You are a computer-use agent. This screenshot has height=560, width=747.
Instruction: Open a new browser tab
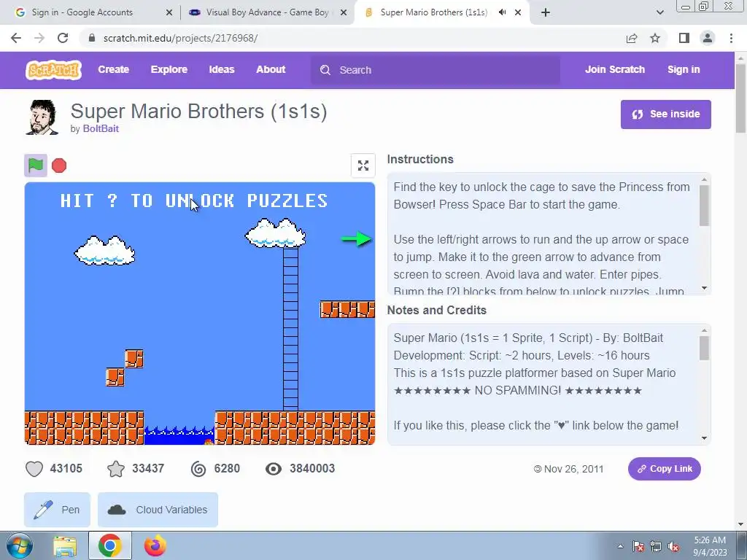[546, 12]
